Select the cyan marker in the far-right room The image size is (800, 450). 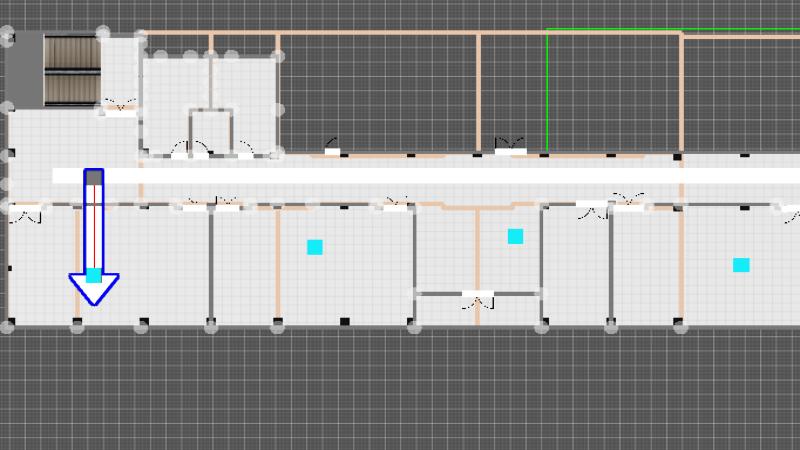(741, 265)
